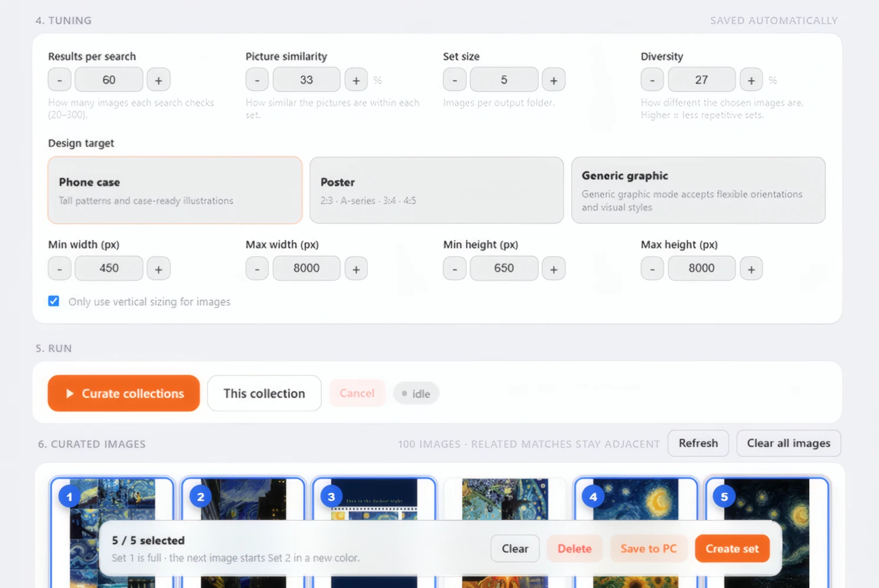Viewport: 879px width, 588px height.
Task: Decrease the Set size
Action: tap(455, 80)
